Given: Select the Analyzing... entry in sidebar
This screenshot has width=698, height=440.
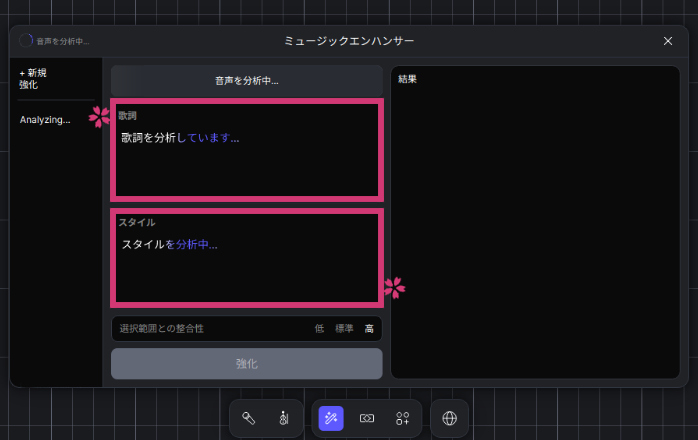Looking at the screenshot, I should point(45,120).
